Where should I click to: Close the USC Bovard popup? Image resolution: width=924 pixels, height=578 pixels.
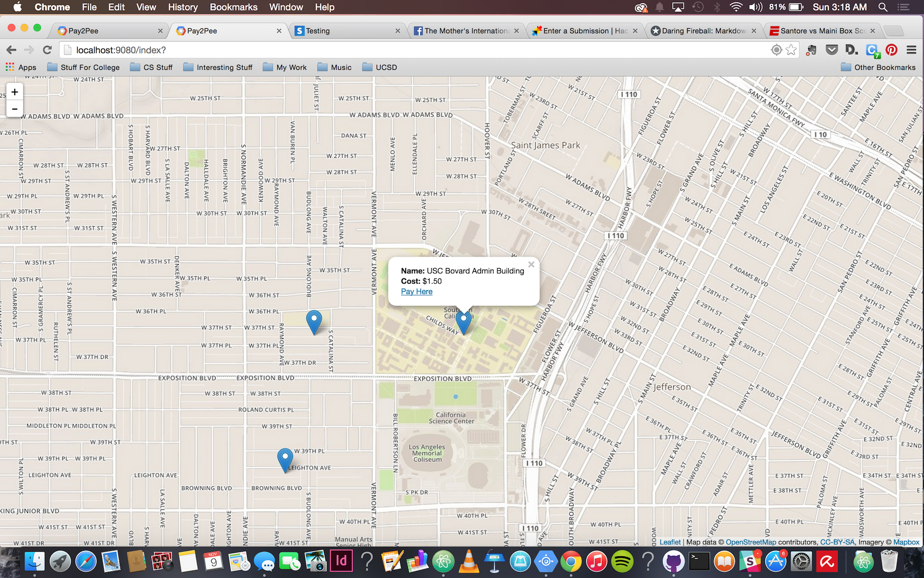(x=531, y=264)
